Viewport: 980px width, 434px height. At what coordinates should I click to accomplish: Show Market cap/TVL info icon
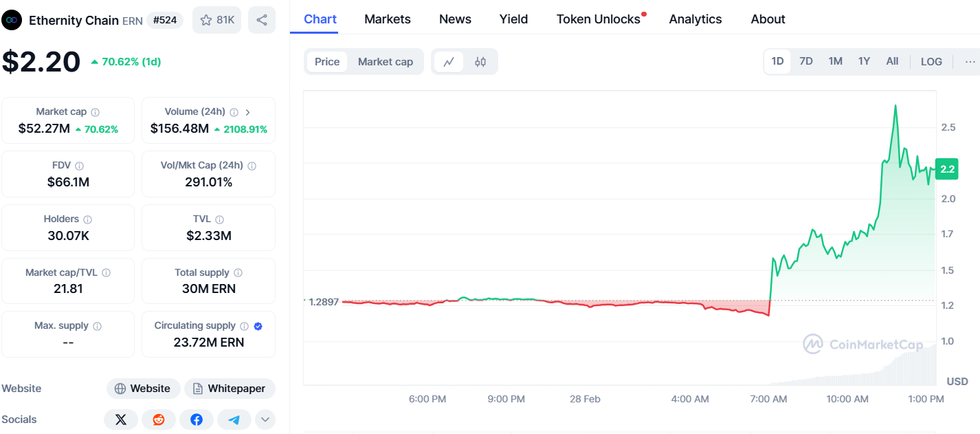(106, 273)
